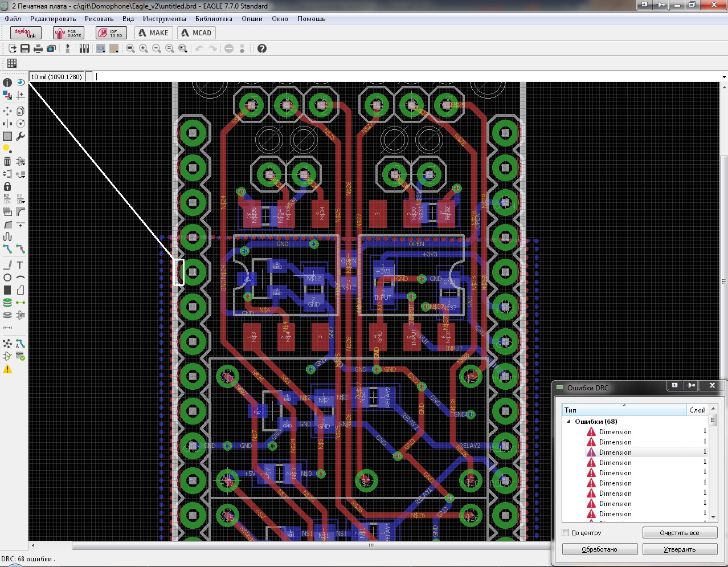The height and width of the screenshot is (567, 728).
Task: Enable the 'По центру' checkbox
Action: (566, 533)
